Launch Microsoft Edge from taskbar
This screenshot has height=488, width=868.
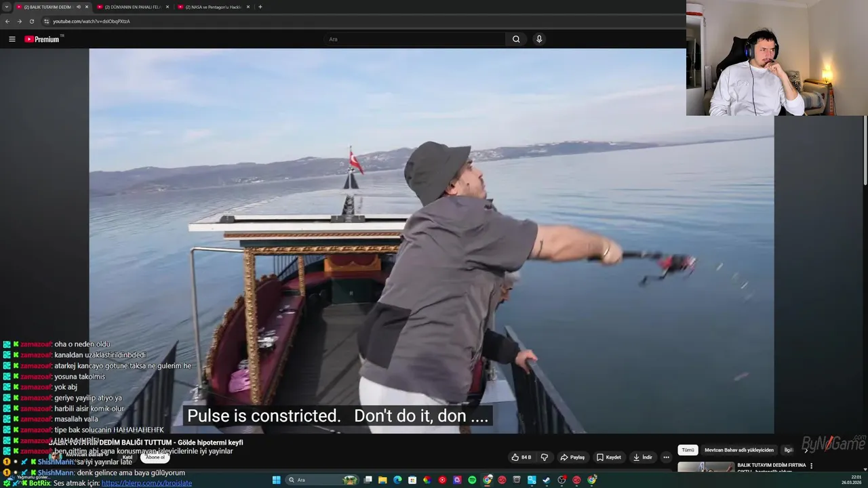(x=397, y=480)
